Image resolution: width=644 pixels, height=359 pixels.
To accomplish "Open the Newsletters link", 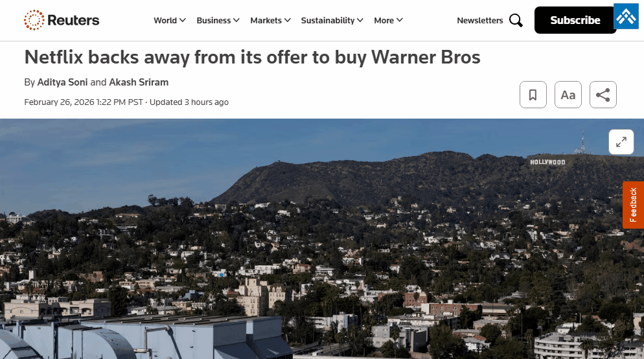I will point(479,20).
